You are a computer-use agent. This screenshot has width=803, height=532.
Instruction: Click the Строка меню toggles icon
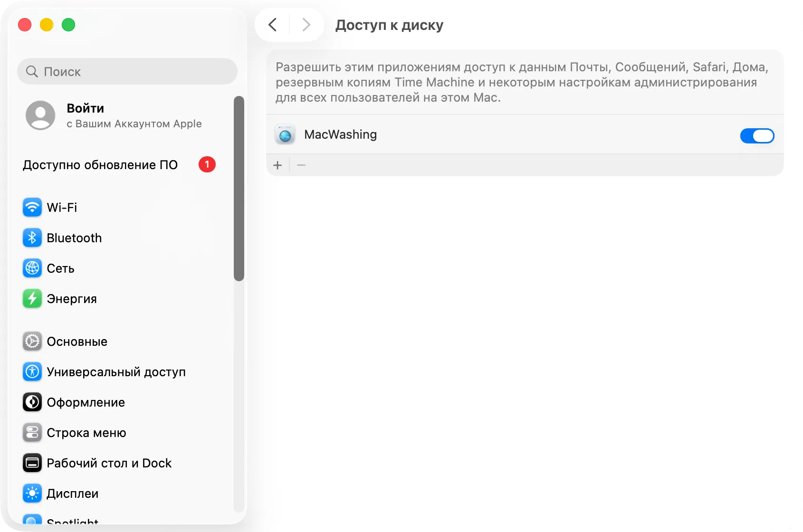point(32,433)
